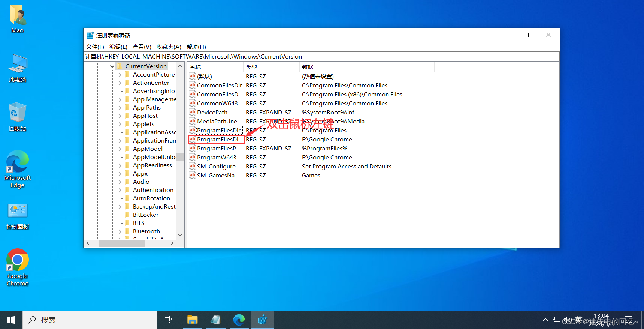Open the 文件(F) menu
This screenshot has width=644, height=329.
tap(95, 47)
